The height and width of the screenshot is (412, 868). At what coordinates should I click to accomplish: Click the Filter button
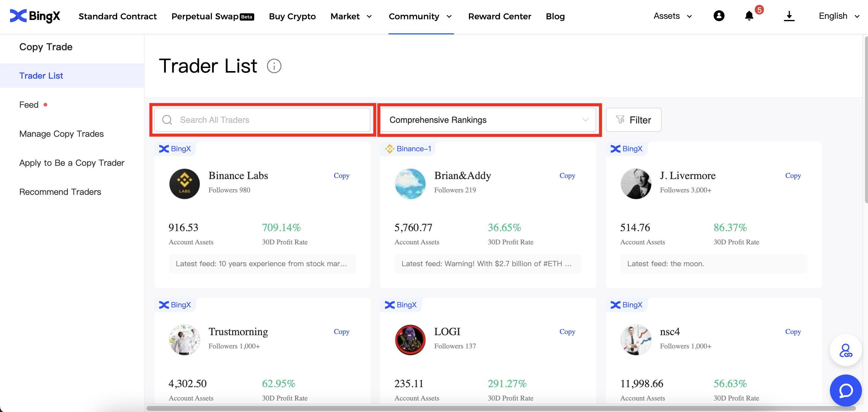tap(633, 120)
